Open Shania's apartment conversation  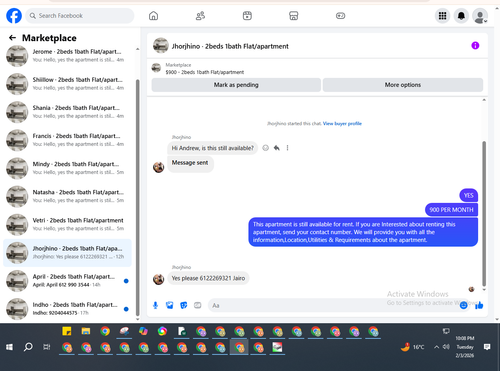pos(68,112)
